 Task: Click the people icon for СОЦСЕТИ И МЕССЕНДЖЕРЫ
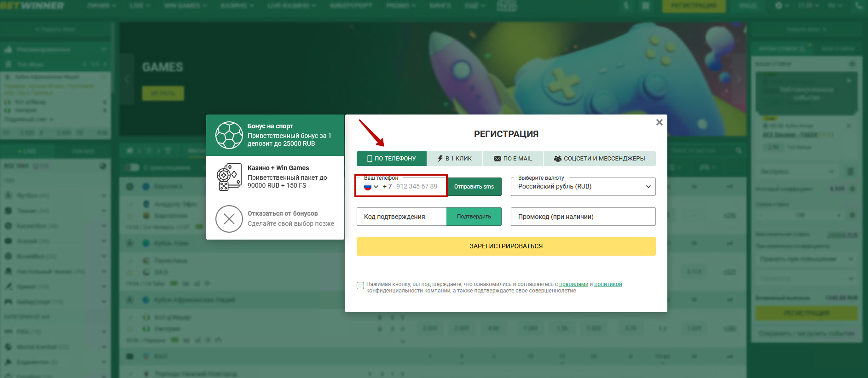point(557,159)
